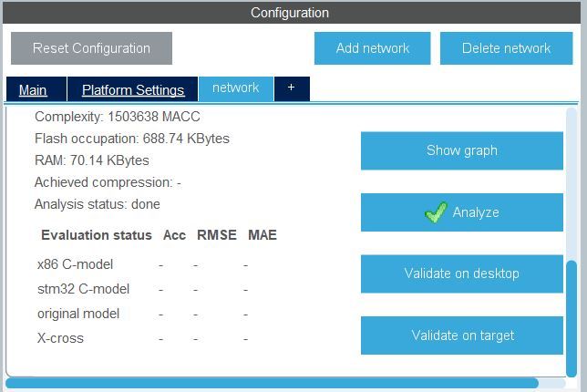587x392 pixels.
Task: Select RAM: 70.14 KBytes text
Action: (x=92, y=160)
